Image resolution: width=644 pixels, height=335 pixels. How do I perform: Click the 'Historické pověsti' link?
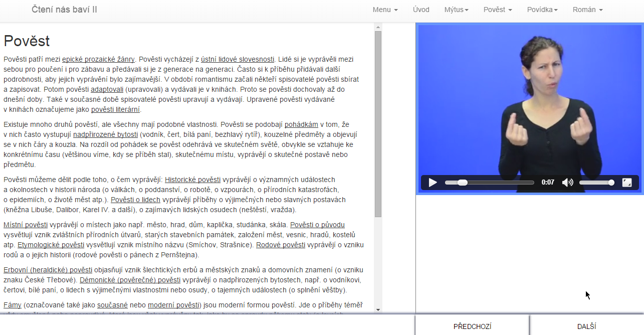pyautogui.click(x=192, y=180)
